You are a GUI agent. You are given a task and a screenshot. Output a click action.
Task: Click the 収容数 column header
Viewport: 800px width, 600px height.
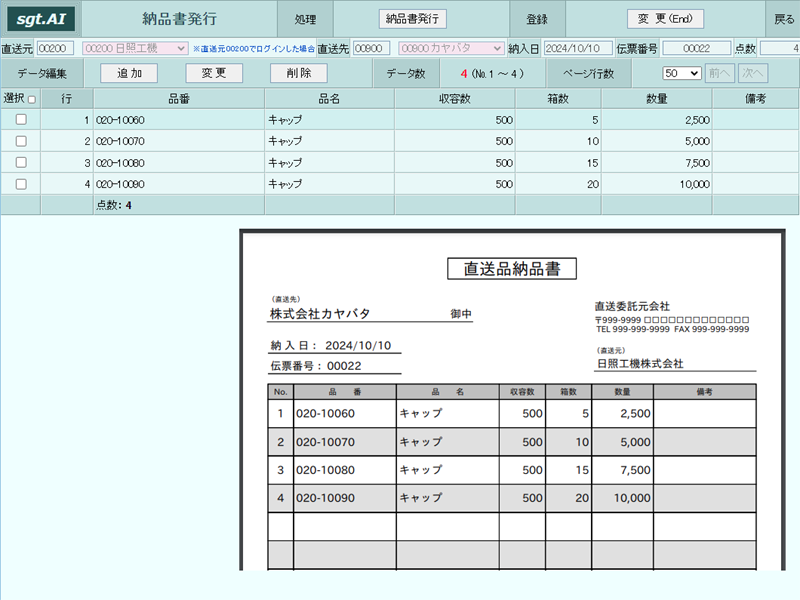[455, 98]
